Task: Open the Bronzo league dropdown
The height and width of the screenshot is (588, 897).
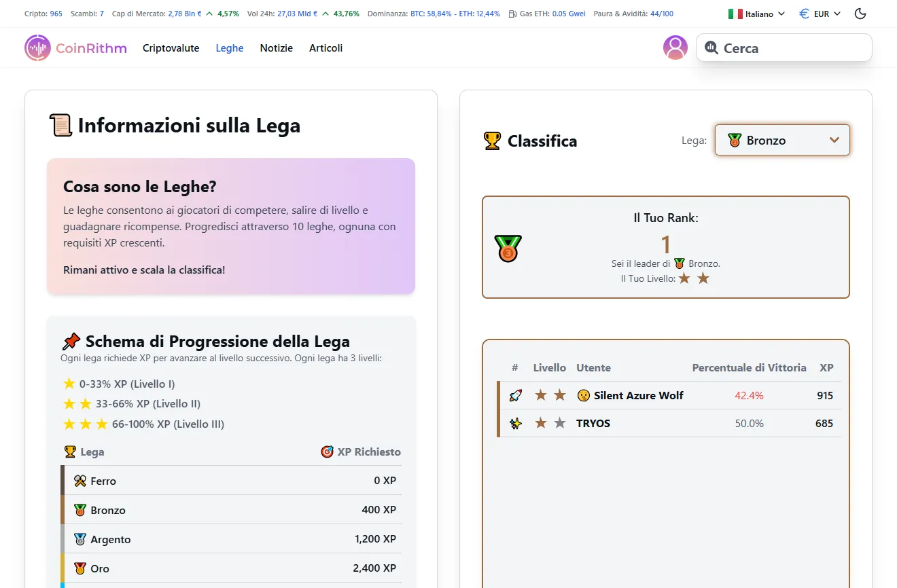Action: click(x=782, y=140)
